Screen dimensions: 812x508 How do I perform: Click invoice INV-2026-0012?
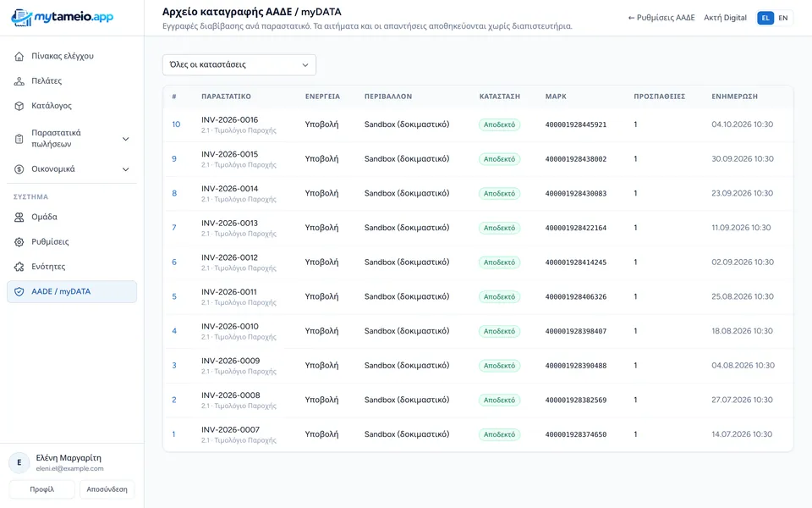[x=229, y=257]
